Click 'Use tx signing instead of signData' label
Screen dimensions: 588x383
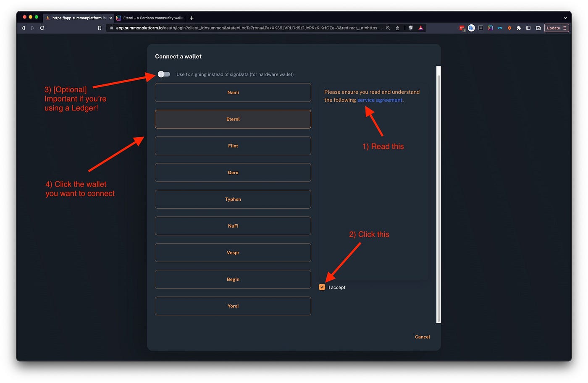click(235, 74)
